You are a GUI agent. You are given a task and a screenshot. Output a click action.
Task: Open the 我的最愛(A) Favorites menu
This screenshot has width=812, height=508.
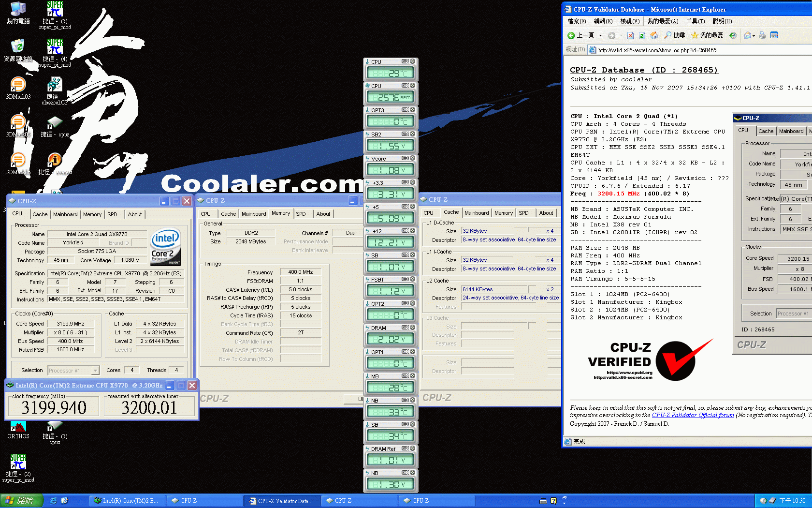click(663, 21)
